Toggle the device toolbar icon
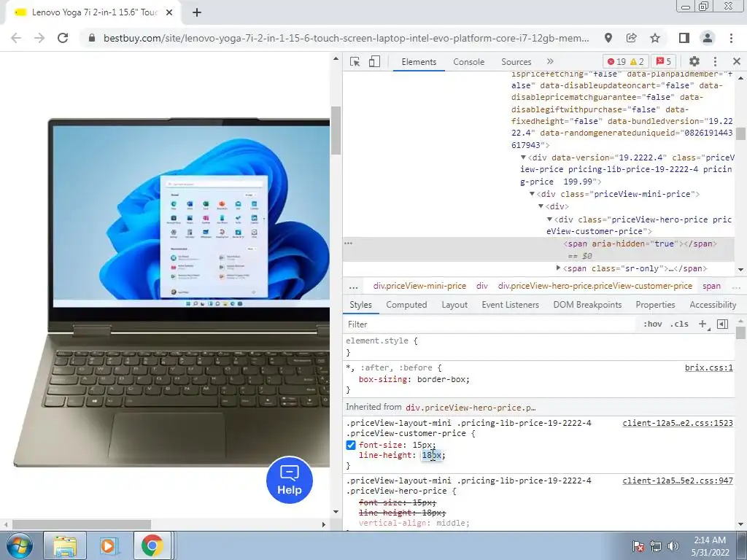 [374, 61]
